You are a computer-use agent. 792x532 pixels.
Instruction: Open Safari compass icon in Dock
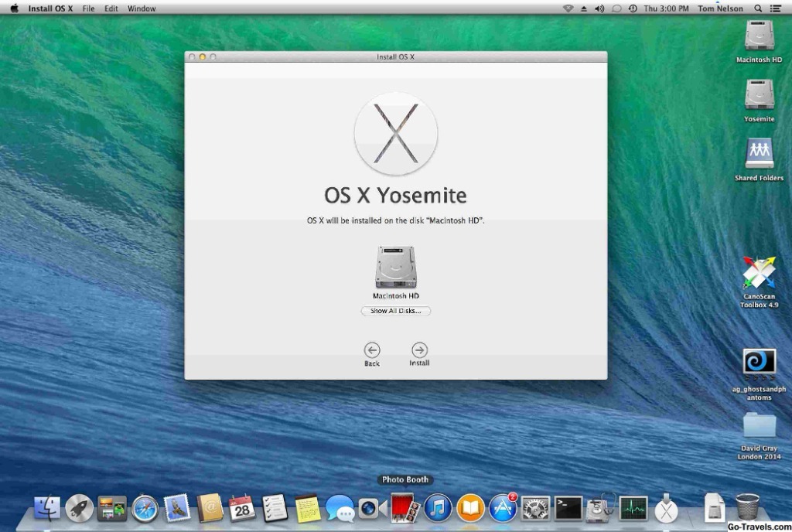tap(145, 508)
